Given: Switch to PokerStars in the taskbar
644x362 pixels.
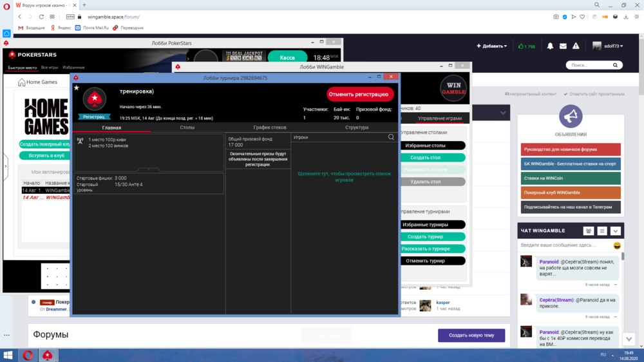Looking at the screenshot, I should pyautogui.click(x=48, y=355).
